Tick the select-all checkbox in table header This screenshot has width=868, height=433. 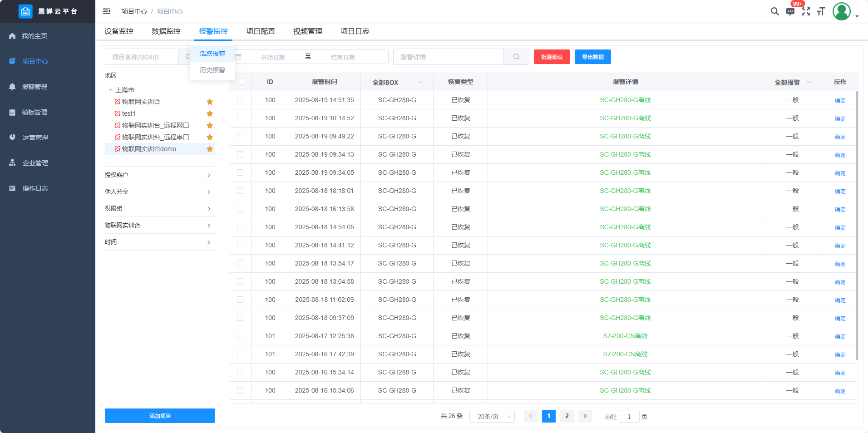point(241,82)
